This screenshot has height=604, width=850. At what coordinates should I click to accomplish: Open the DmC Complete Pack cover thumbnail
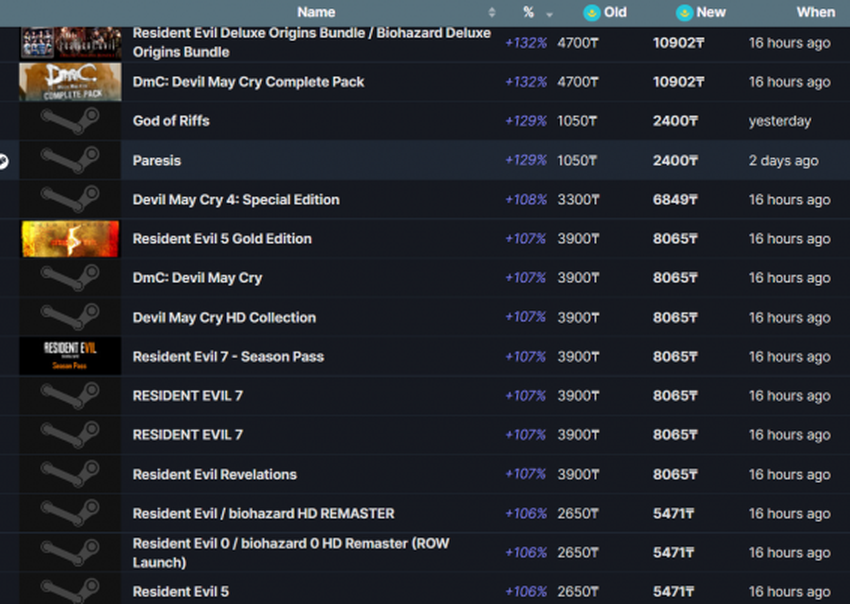point(70,82)
